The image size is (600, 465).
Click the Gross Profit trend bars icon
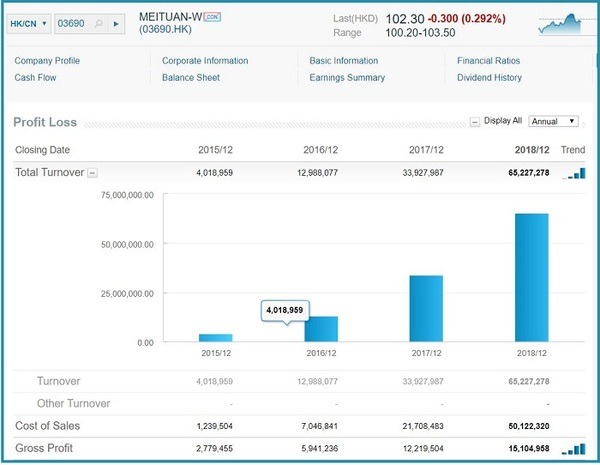[x=574, y=449]
